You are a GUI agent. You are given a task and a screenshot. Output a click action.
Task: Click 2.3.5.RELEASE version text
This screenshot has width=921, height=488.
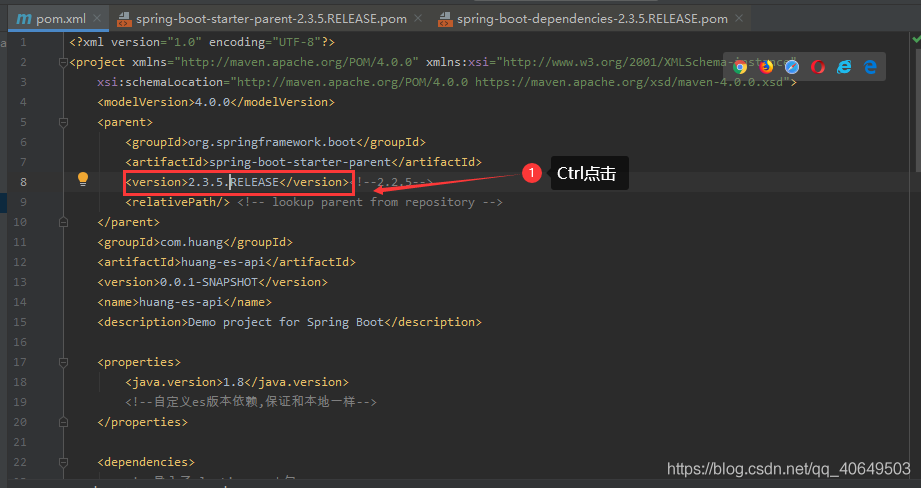(233, 182)
